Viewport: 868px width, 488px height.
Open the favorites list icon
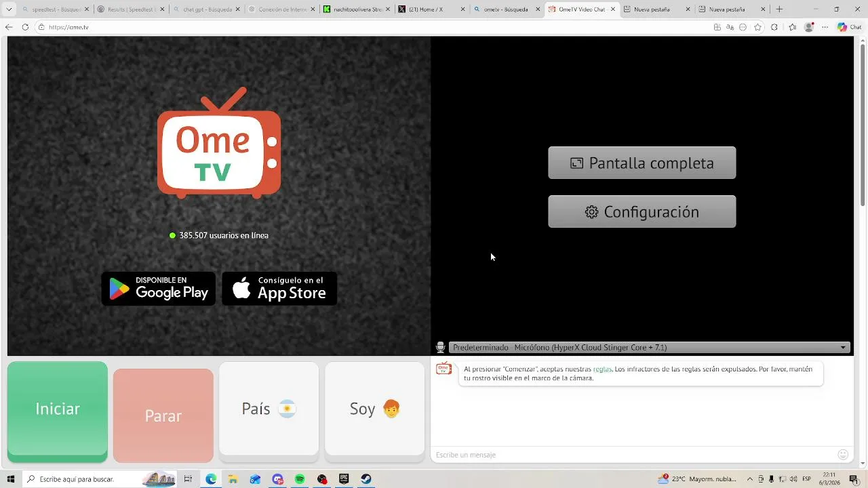(x=792, y=27)
